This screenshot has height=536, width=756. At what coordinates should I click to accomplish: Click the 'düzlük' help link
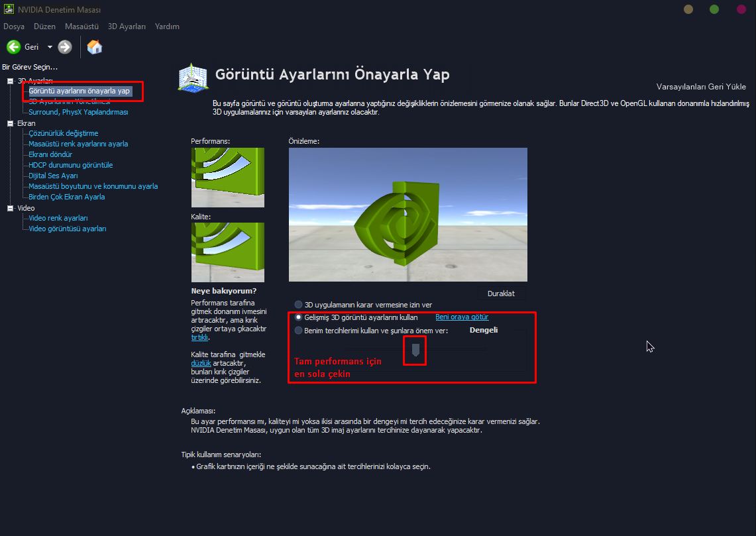tap(201, 363)
